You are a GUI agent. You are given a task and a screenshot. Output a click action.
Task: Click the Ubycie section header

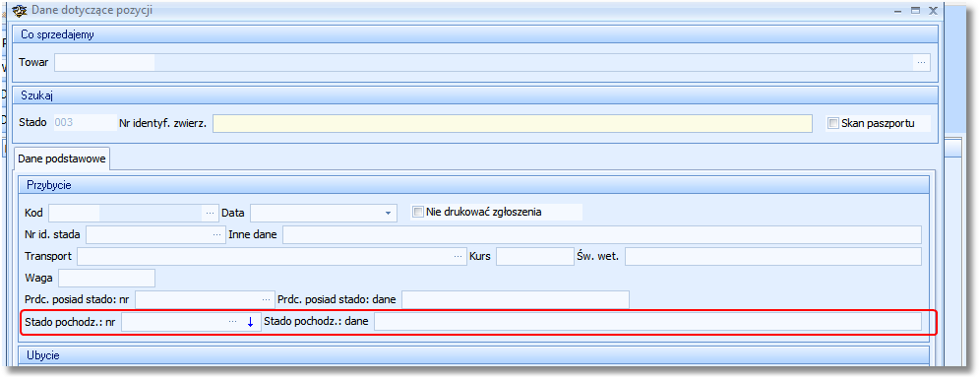tap(474, 355)
